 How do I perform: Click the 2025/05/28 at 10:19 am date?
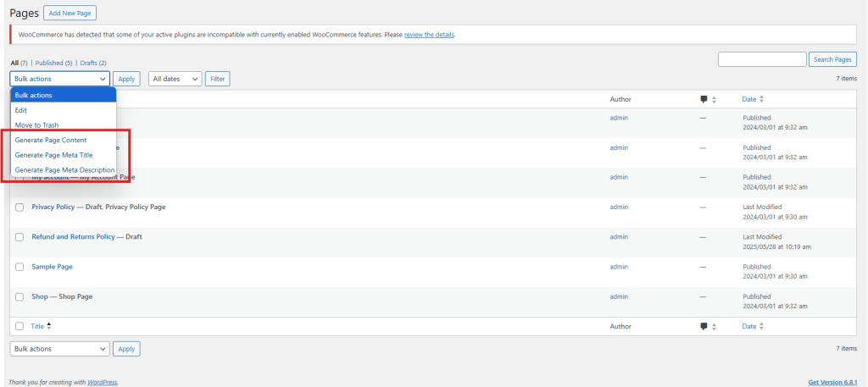776,246
